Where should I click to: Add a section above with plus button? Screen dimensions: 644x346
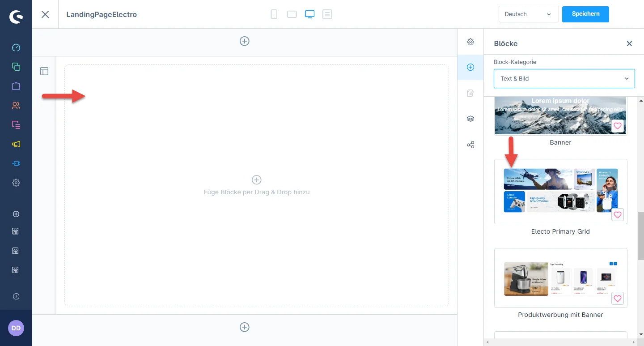pyautogui.click(x=245, y=41)
